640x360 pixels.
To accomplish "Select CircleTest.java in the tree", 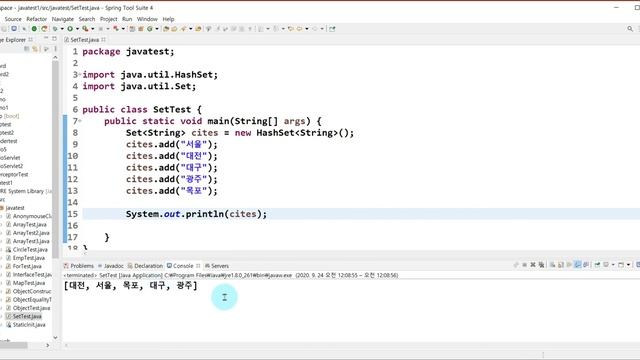I will 30,249.
